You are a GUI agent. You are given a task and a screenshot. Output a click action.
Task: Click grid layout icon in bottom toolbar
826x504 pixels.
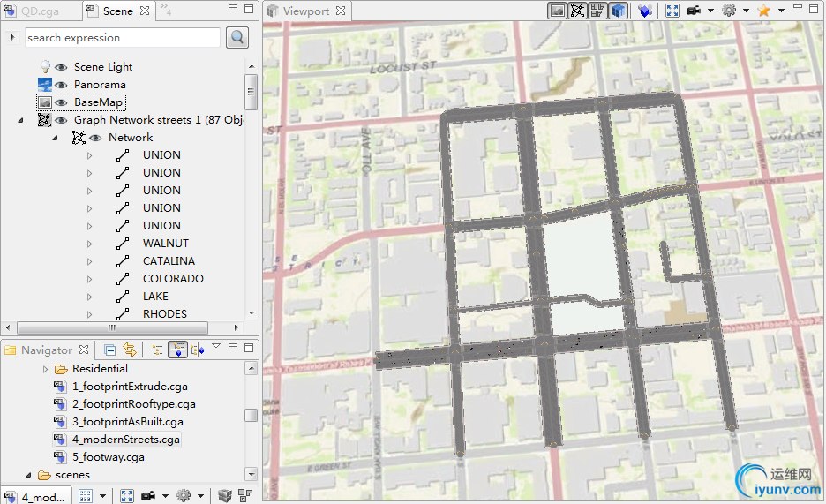pyautogui.click(x=86, y=495)
